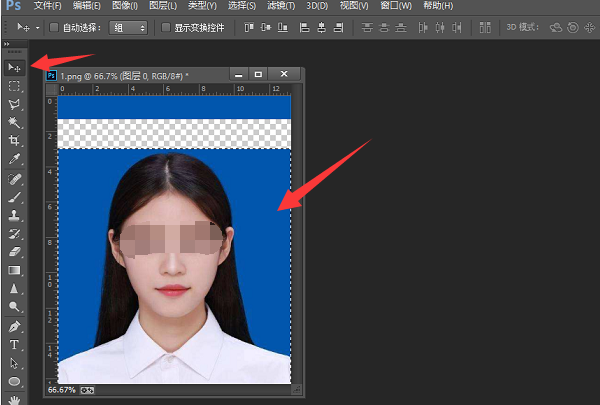Expand the toolbox double-arrow toggle
The height and width of the screenshot is (405, 600).
(7, 45)
